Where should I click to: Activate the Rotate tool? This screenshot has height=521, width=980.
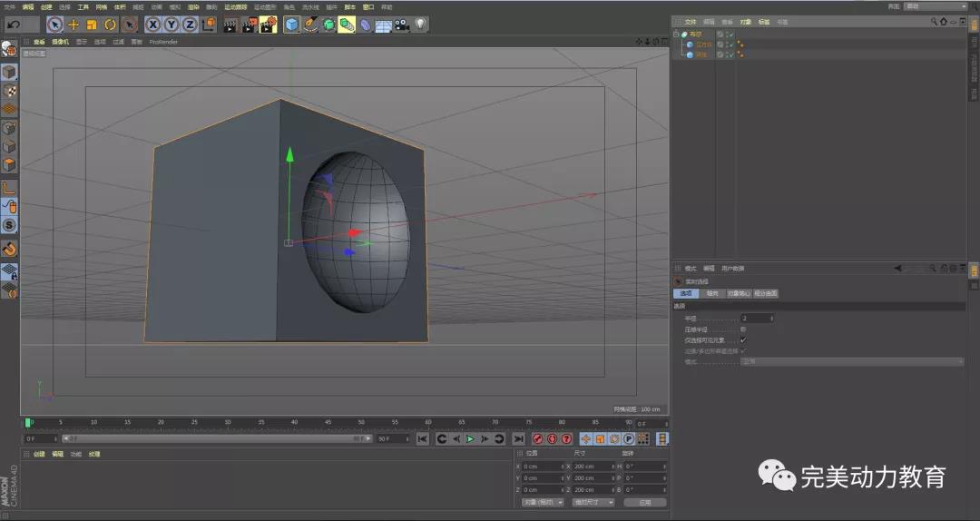tap(111, 25)
